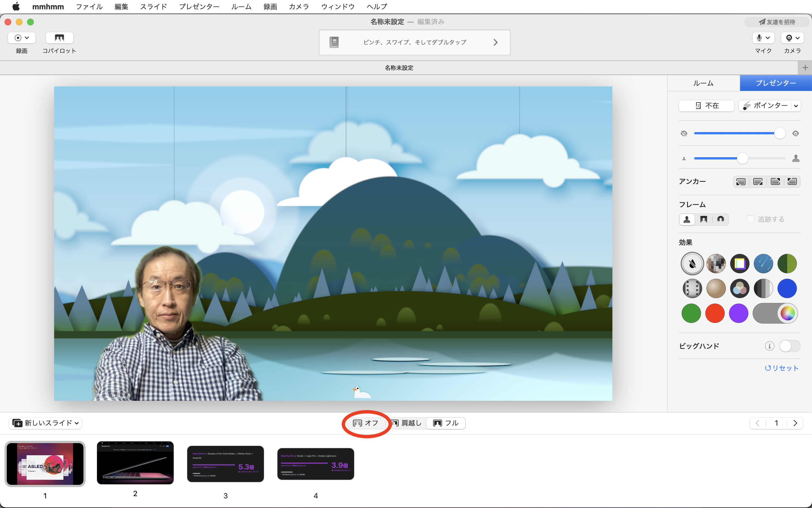Expand the tutorial banner chevron
The height and width of the screenshot is (508, 812).
tap(495, 42)
